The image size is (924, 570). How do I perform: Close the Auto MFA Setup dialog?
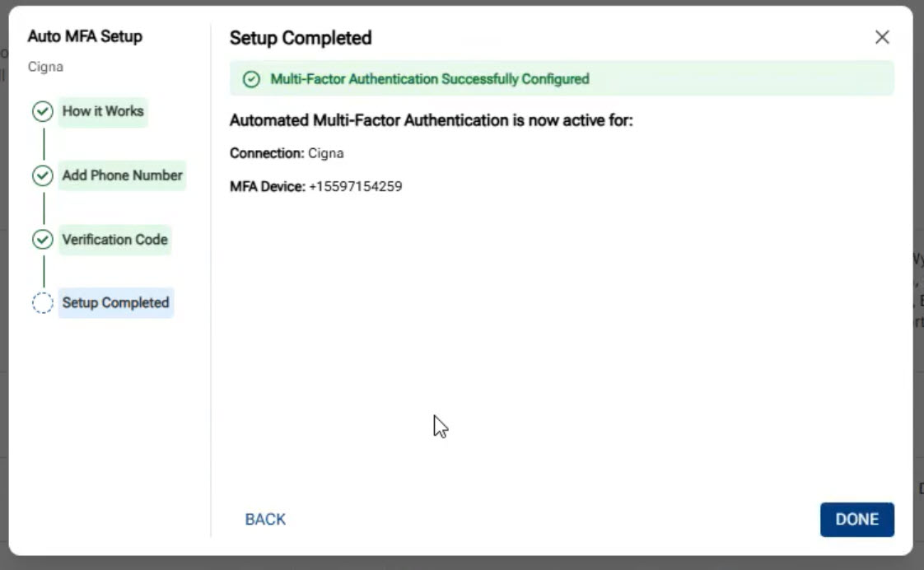point(882,37)
